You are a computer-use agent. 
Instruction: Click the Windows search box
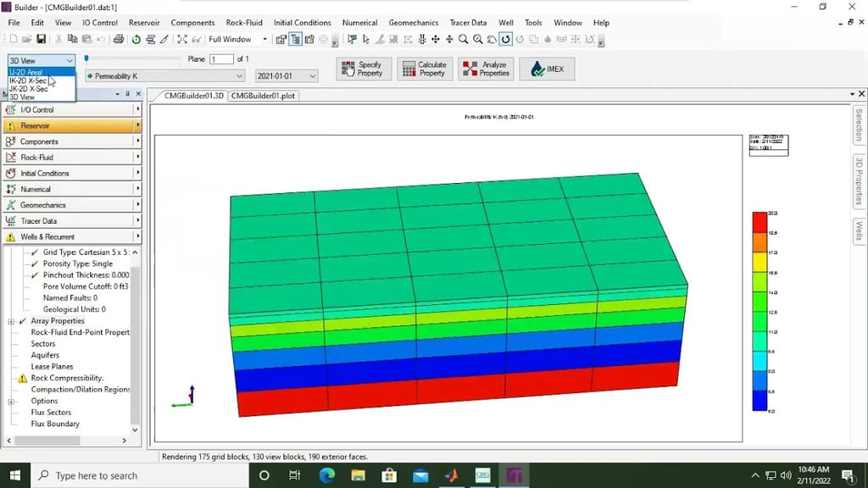pos(140,475)
